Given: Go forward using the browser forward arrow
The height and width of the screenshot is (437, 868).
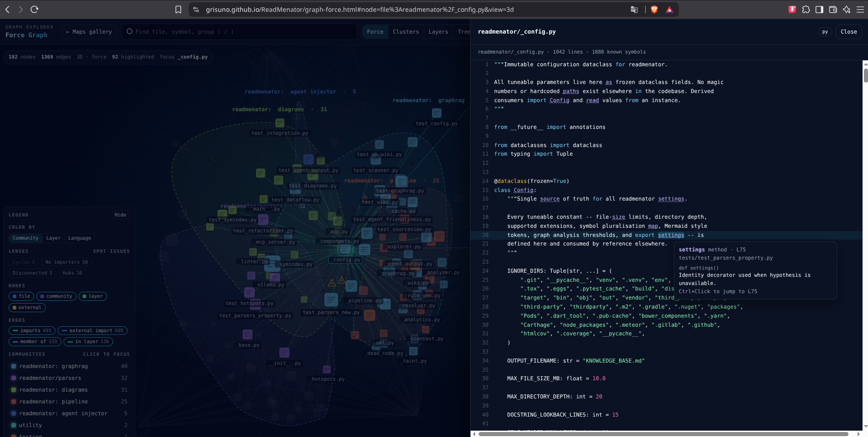Looking at the screenshot, I should click(21, 9).
